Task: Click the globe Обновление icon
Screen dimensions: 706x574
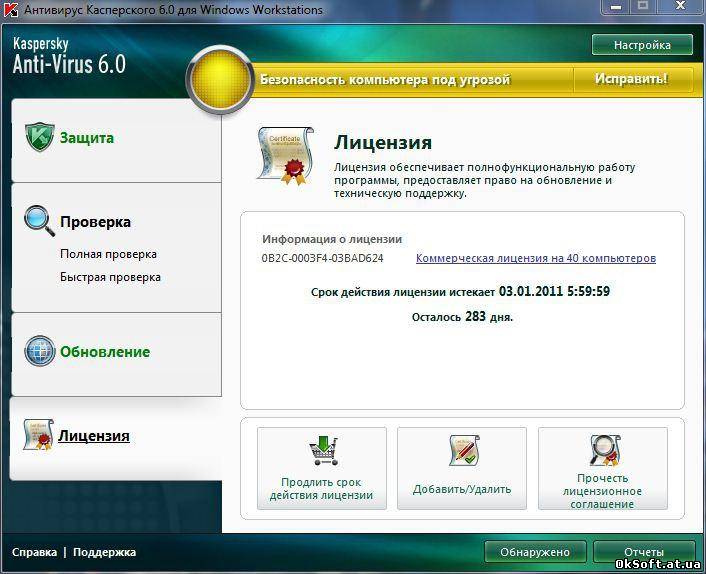Action: (40, 351)
